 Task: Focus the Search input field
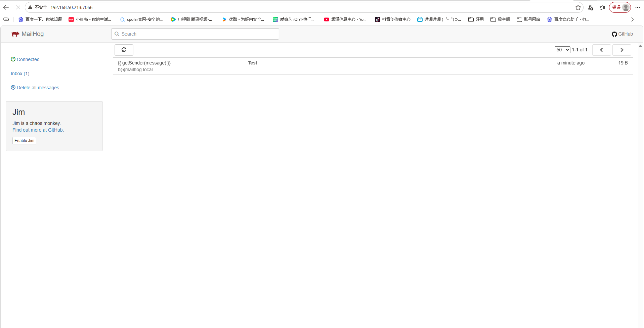[x=198, y=34]
